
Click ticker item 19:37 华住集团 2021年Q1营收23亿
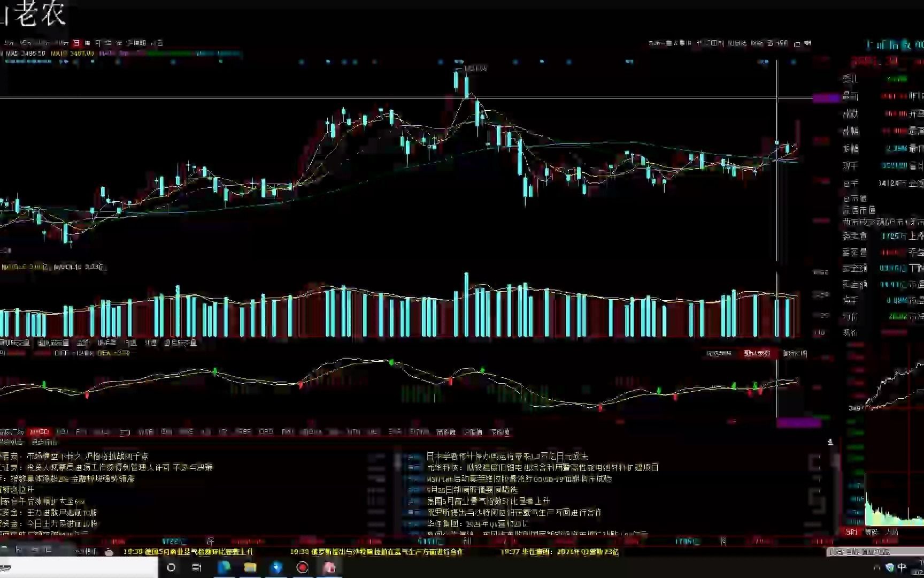coord(559,551)
